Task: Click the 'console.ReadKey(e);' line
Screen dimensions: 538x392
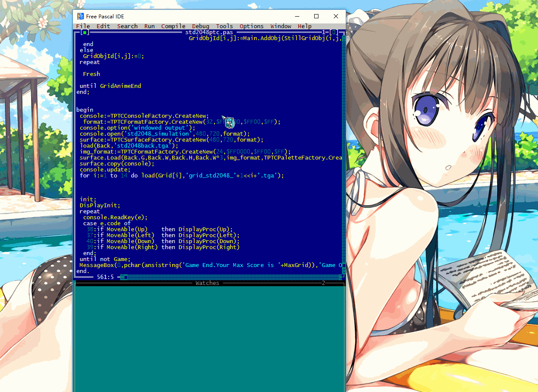Action: (115, 217)
